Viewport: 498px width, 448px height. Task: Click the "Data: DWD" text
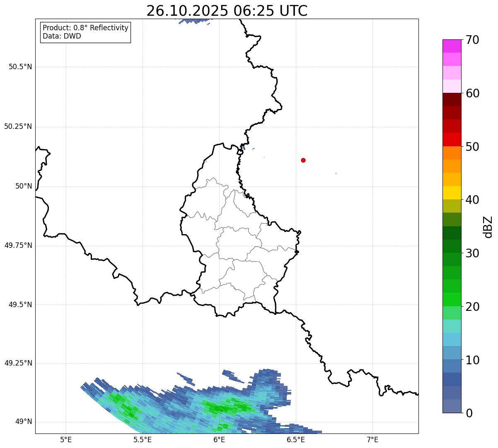point(62,36)
